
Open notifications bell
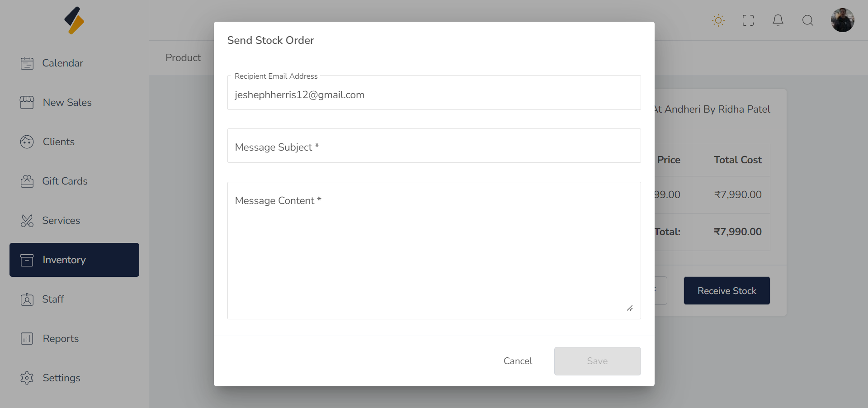778,20
